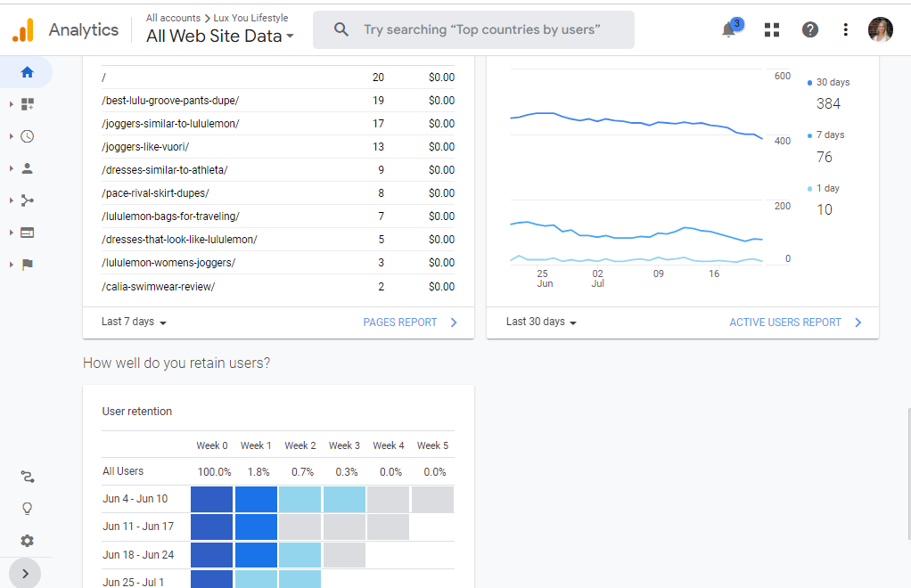This screenshot has height=588, width=911.
Task: Click the 7 days legend value 76
Action: click(x=825, y=158)
